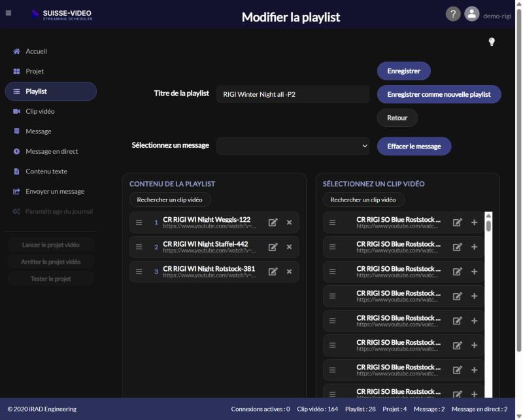Image resolution: width=523 pixels, height=420 pixels.
Task: Edit clip CR RIGI WI Night Rotstock-381
Action: pyautogui.click(x=273, y=271)
